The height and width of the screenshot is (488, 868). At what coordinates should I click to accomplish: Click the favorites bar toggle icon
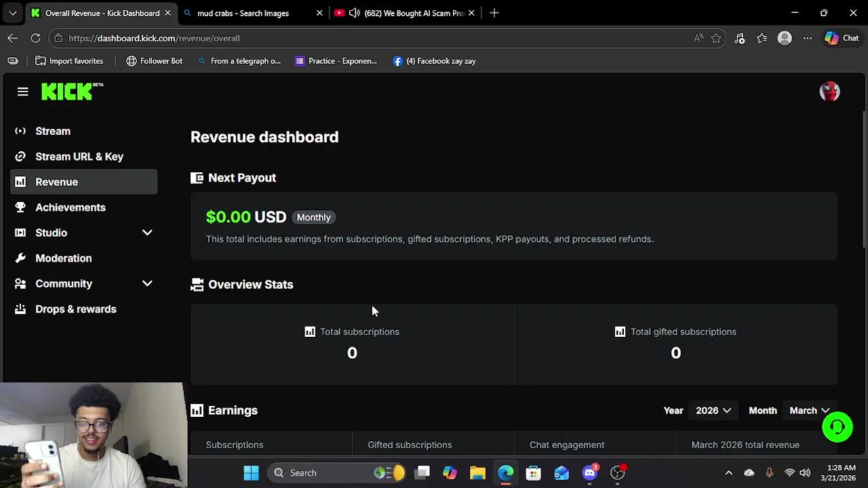click(x=12, y=61)
